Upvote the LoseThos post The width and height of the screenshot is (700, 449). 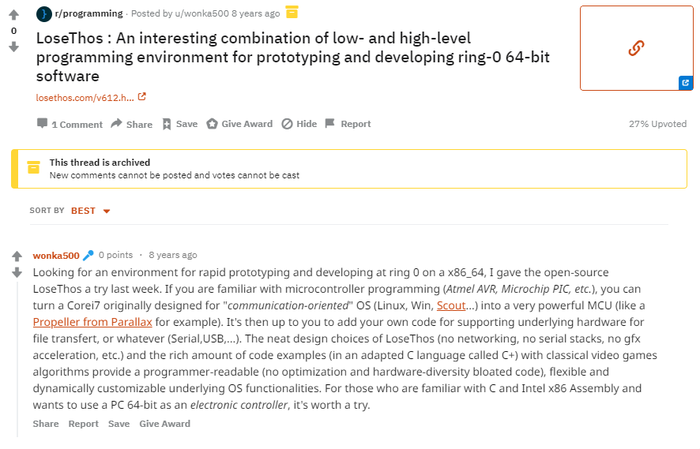pos(14,16)
